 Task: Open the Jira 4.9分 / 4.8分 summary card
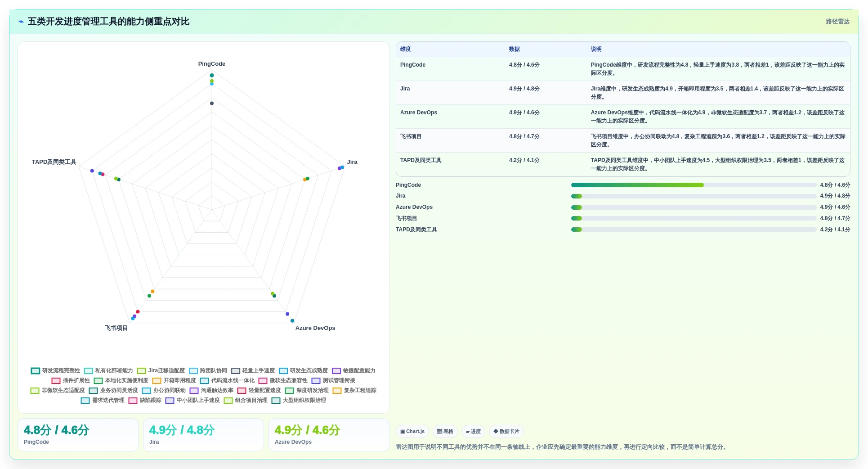pyautogui.click(x=203, y=435)
